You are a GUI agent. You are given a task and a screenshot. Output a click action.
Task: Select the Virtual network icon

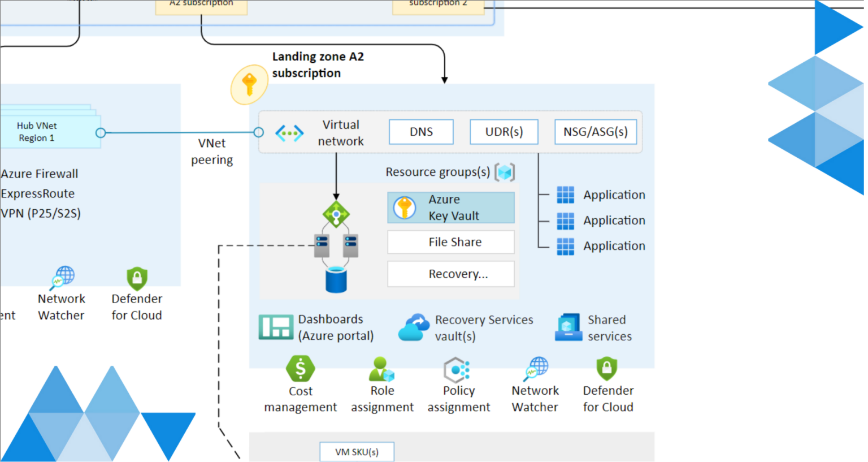click(289, 133)
